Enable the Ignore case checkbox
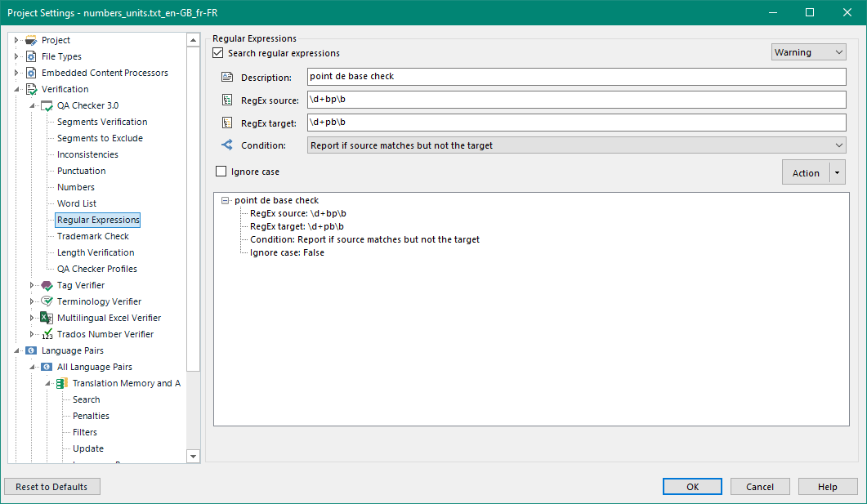 click(x=221, y=172)
